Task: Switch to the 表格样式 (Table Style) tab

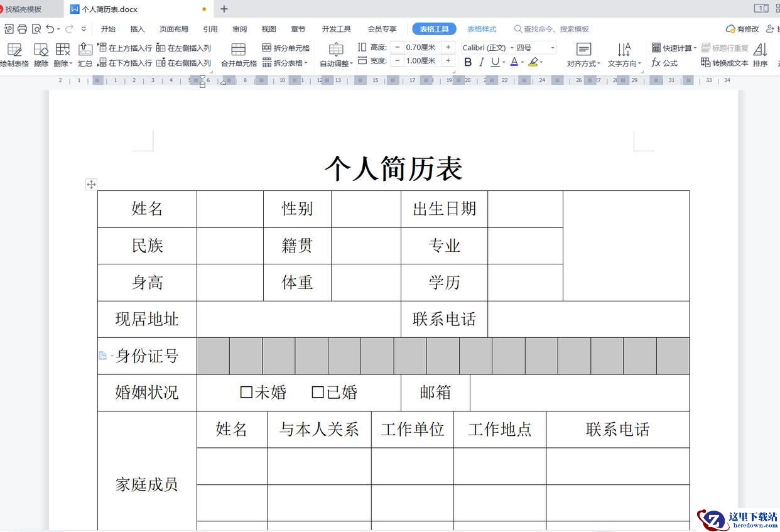Action: (x=482, y=29)
